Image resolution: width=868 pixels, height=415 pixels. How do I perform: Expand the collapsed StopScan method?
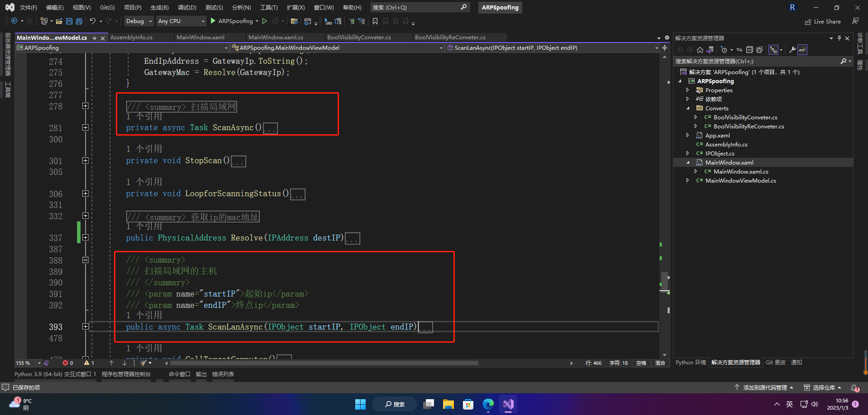(85, 160)
